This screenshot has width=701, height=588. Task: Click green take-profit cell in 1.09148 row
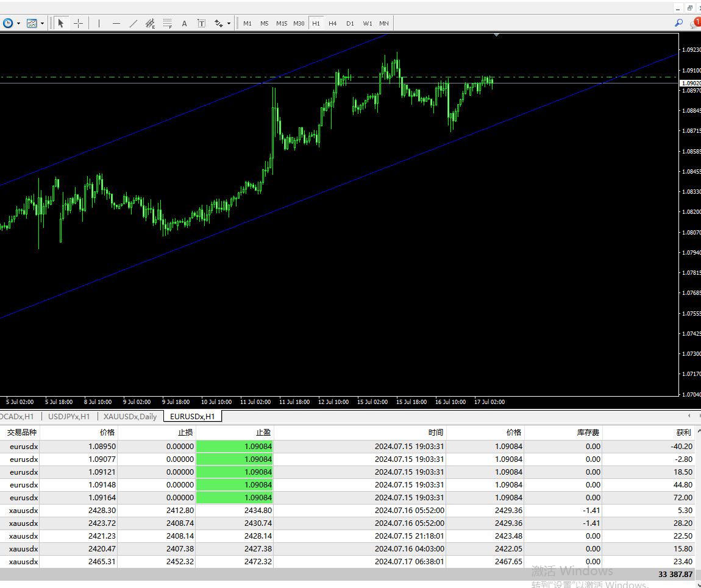click(235, 485)
